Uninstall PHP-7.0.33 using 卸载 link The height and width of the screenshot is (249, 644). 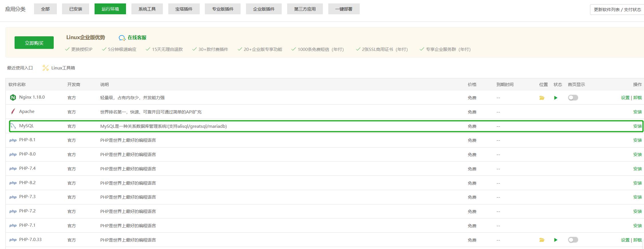(x=637, y=240)
